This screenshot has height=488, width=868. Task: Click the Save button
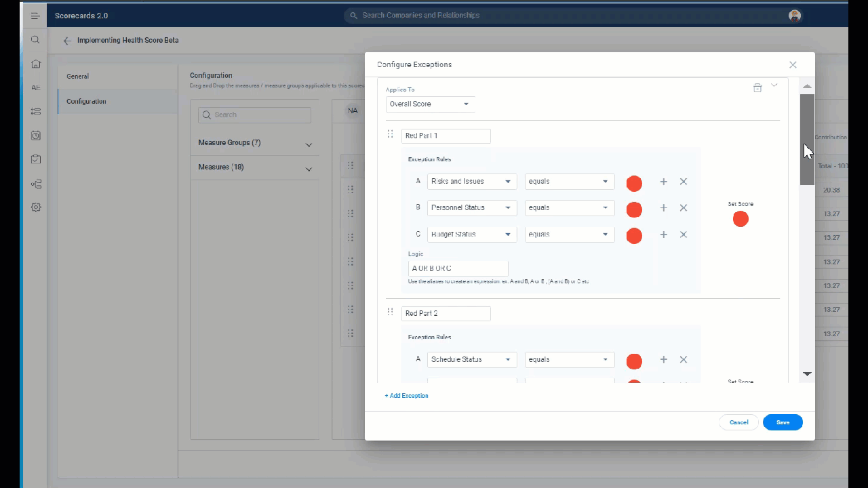pyautogui.click(x=783, y=422)
